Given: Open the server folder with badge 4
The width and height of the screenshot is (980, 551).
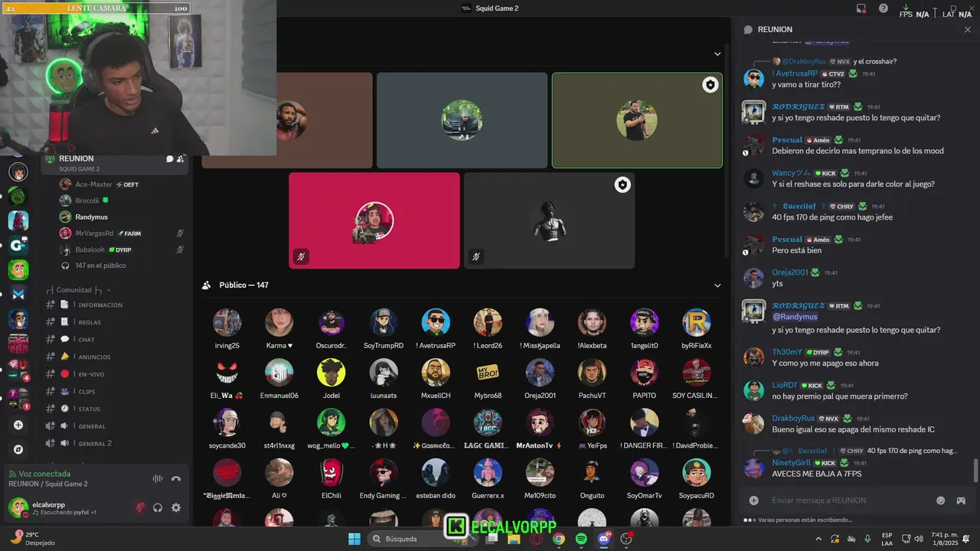Looking at the screenshot, I should coord(18,369).
